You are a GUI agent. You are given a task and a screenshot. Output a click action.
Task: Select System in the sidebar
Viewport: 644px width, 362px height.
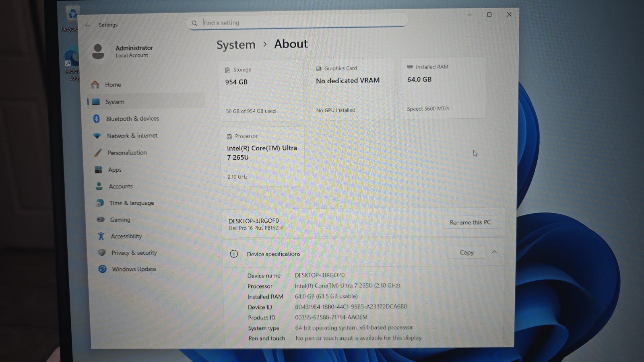point(146,102)
